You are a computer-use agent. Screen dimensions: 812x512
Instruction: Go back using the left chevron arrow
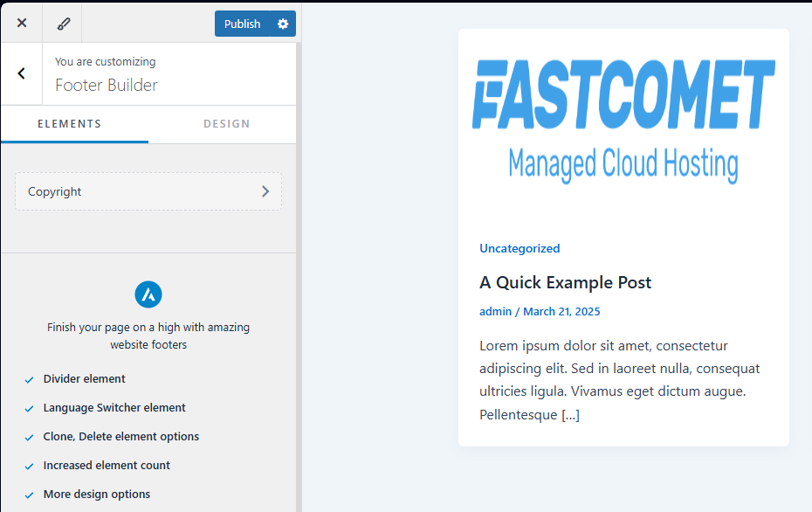22,74
